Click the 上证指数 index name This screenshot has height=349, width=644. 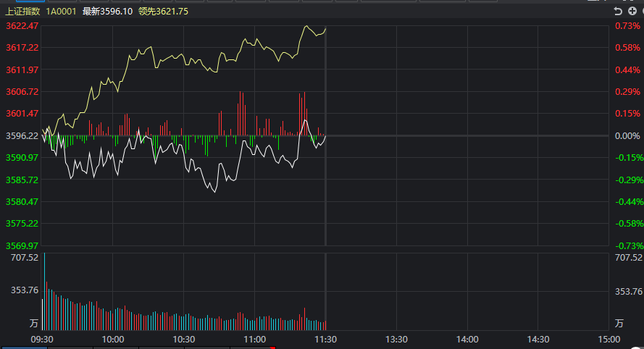pyautogui.click(x=22, y=12)
